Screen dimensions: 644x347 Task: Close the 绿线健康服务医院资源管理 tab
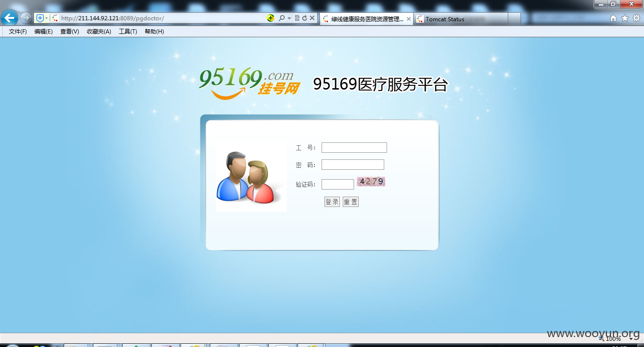coord(408,19)
